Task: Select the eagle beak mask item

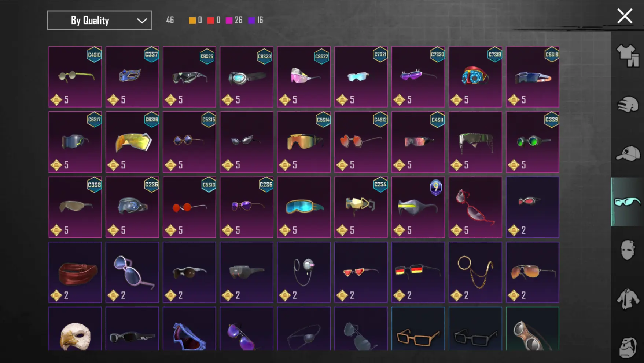Action: [75, 329]
